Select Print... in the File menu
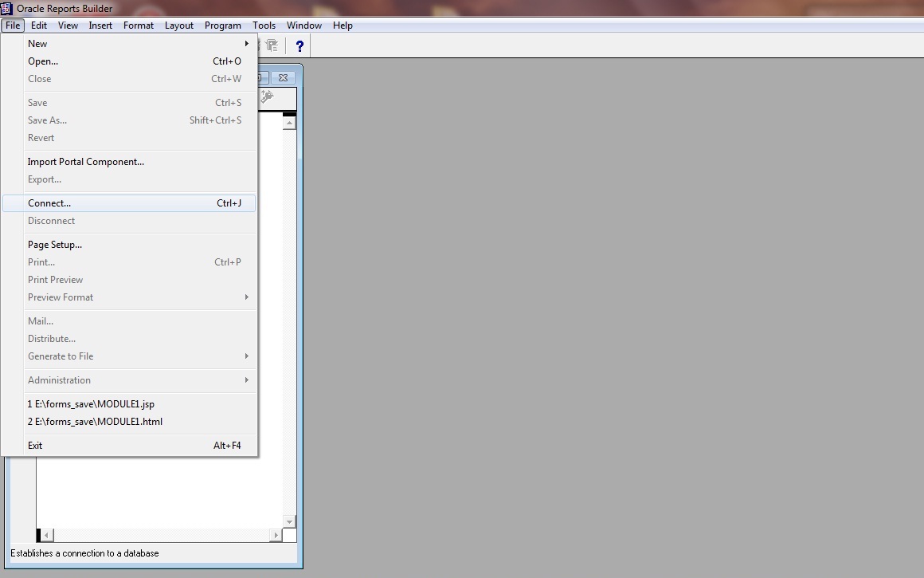Screen dimensions: 924x578 [x=129, y=261]
